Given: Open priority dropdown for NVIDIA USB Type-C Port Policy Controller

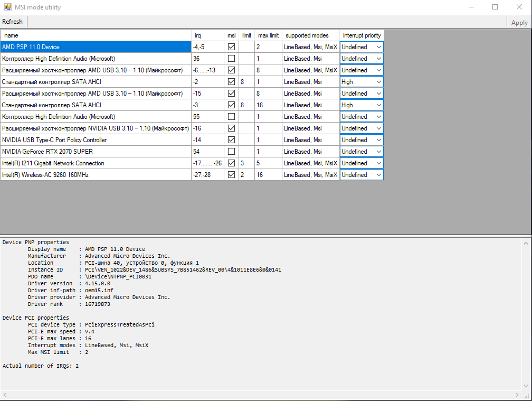Looking at the screenshot, I should tap(362, 140).
